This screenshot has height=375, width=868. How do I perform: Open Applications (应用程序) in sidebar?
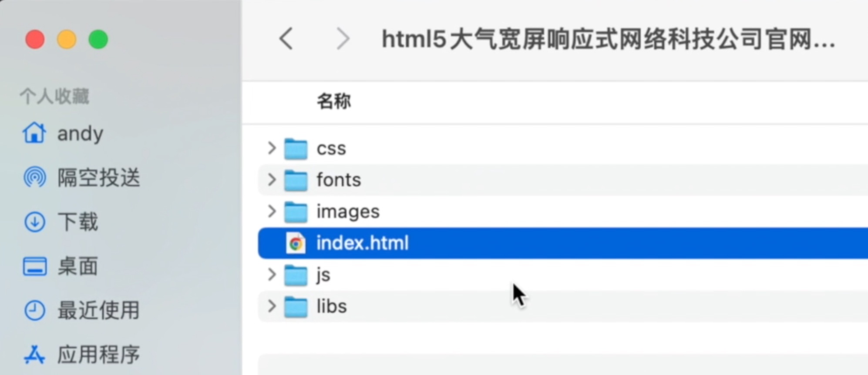point(98,355)
